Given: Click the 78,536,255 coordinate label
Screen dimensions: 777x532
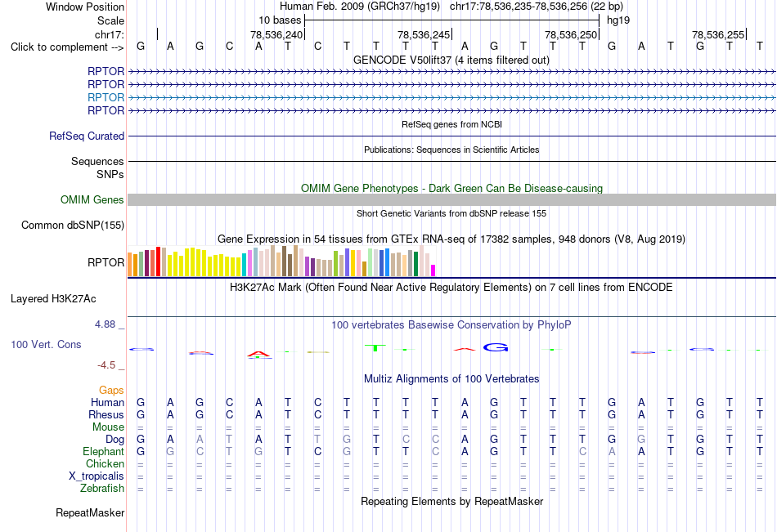Looking at the screenshot, I should (x=718, y=34).
